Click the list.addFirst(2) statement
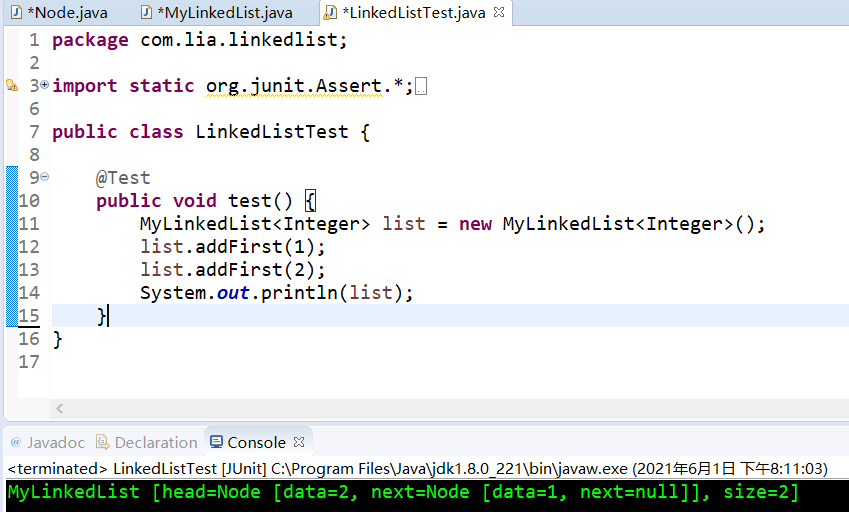 click(x=233, y=270)
